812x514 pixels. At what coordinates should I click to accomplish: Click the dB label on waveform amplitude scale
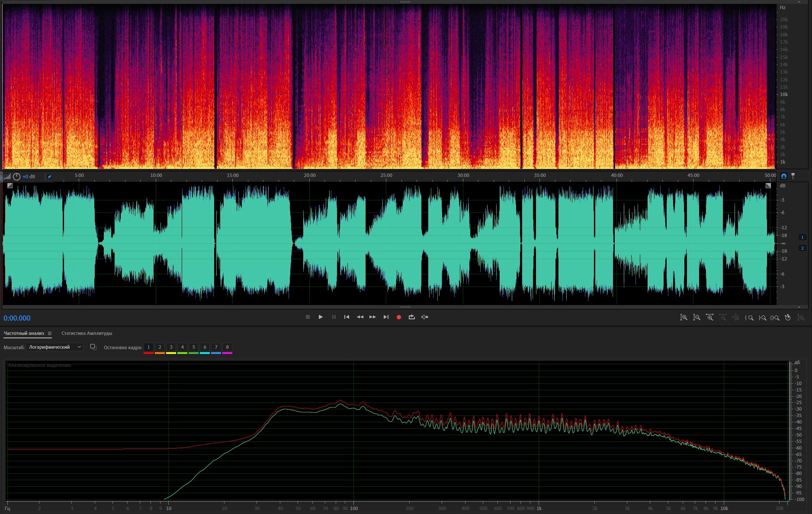tap(782, 186)
